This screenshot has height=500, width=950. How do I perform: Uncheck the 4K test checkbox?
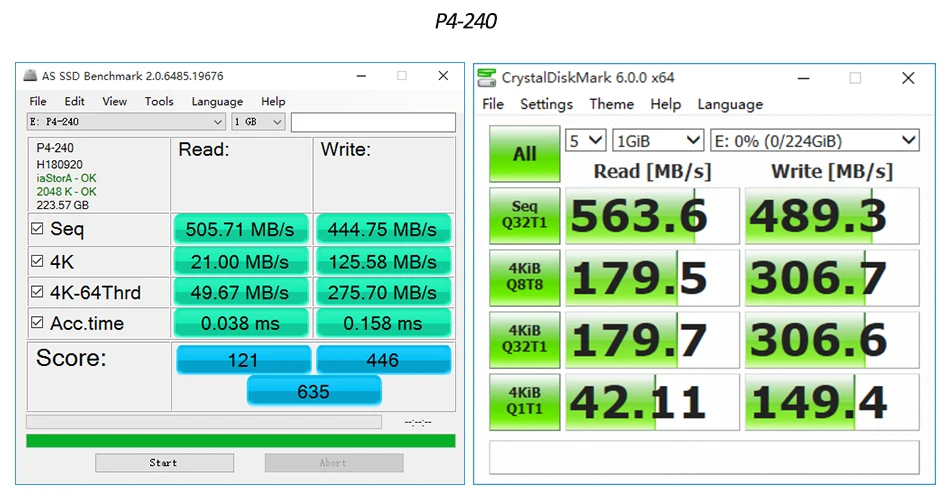point(37,261)
